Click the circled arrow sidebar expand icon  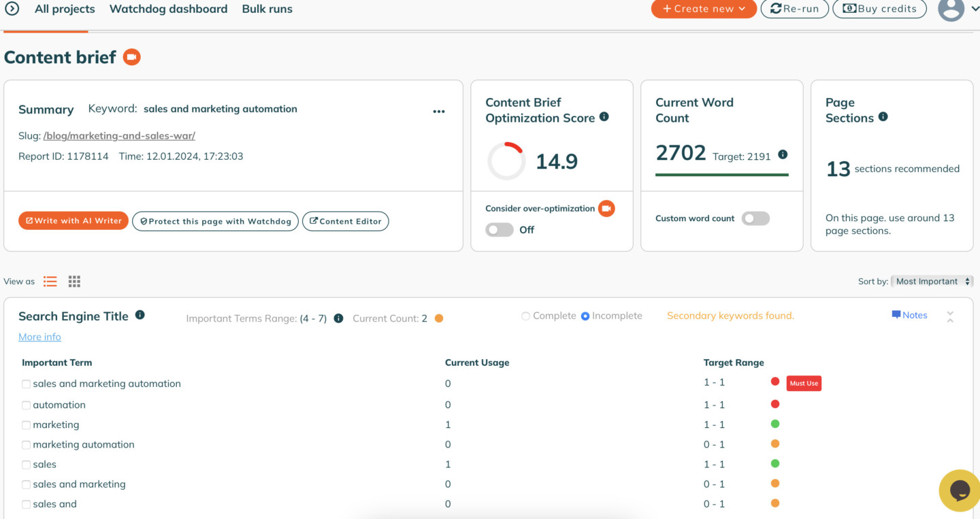[x=12, y=9]
